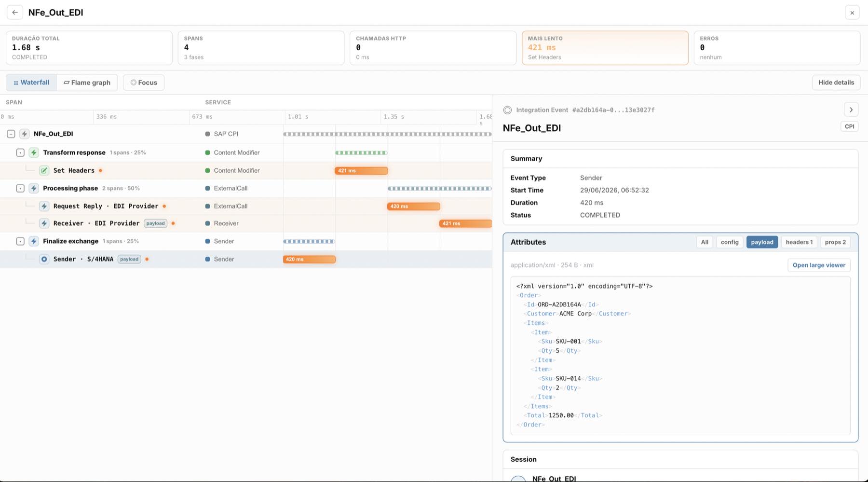Click orange dot beside Sender S/4HANA
Viewport: 868px width, 482px height.
click(147, 259)
